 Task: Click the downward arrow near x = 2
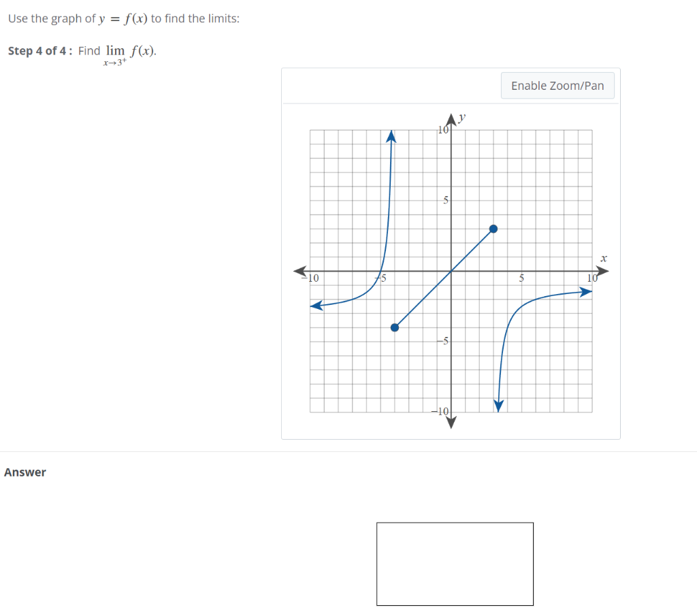[x=498, y=405]
